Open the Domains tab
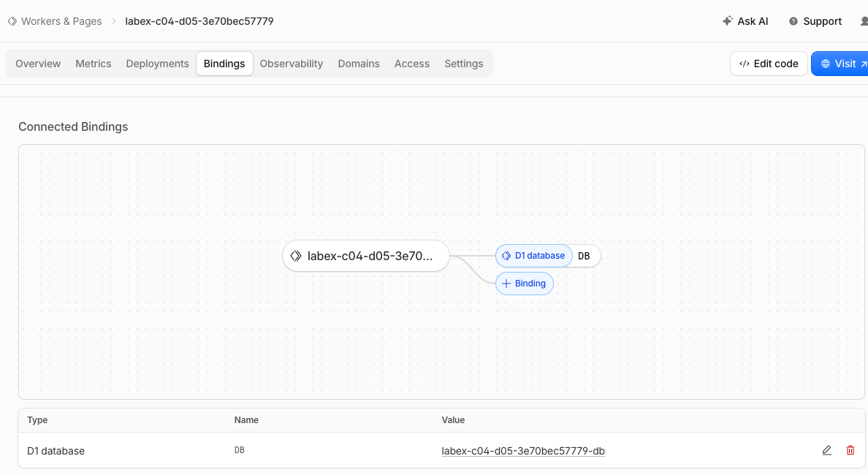Viewport: 868px width, 475px height. pos(359,64)
